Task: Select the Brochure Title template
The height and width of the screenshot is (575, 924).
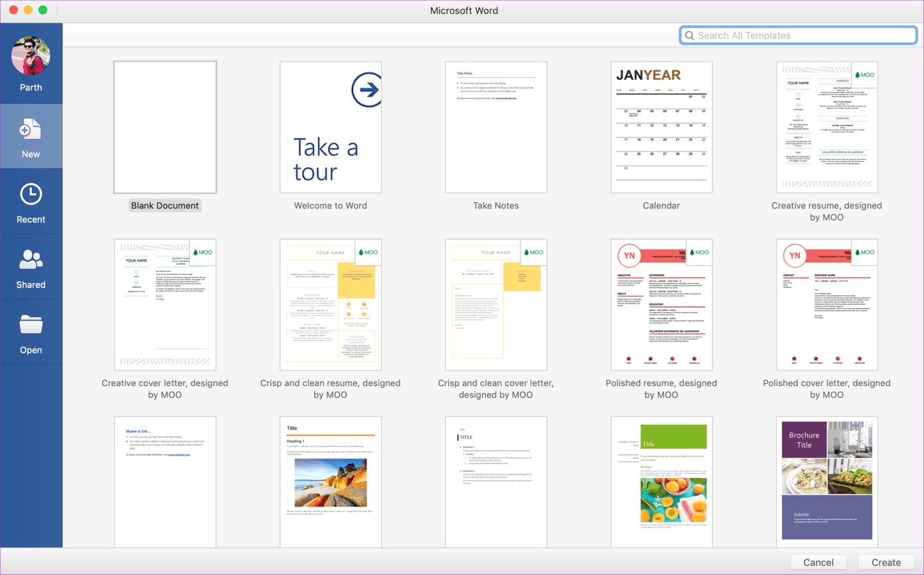Action: [826, 481]
